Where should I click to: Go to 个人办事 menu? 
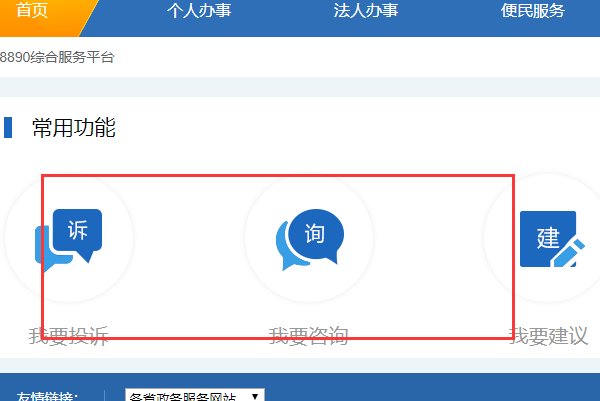(x=199, y=11)
